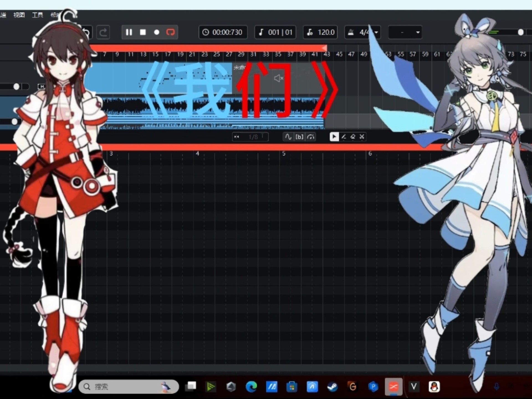Toggle the snap icon left of 1/8
The image size is (532, 399).
coord(237,137)
